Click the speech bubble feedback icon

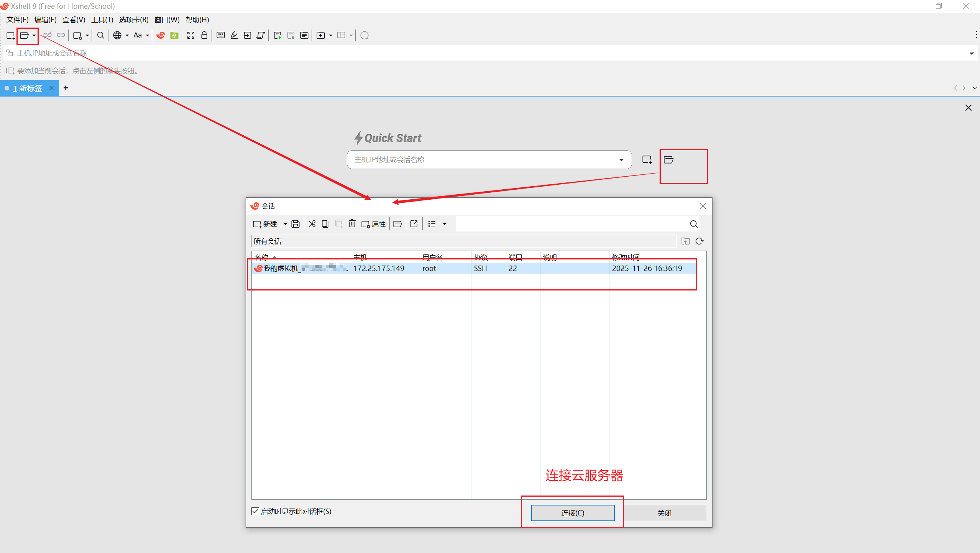click(x=365, y=36)
